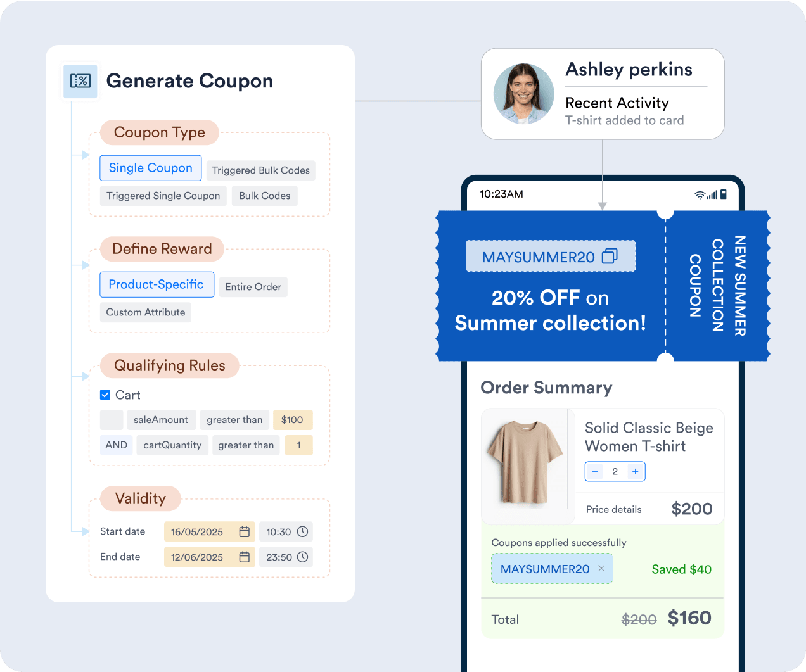The height and width of the screenshot is (672, 806).
Task: Click the battery icon in phone status bar
Action: point(724,194)
